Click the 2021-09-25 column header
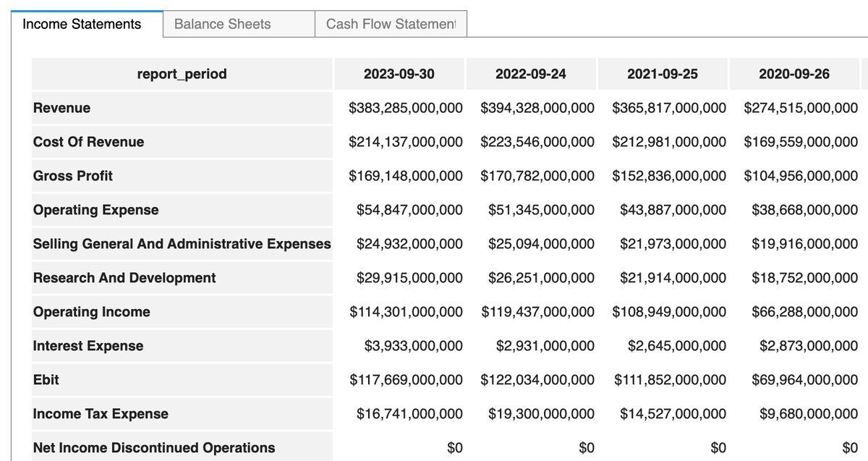The width and height of the screenshot is (868, 461). [663, 74]
